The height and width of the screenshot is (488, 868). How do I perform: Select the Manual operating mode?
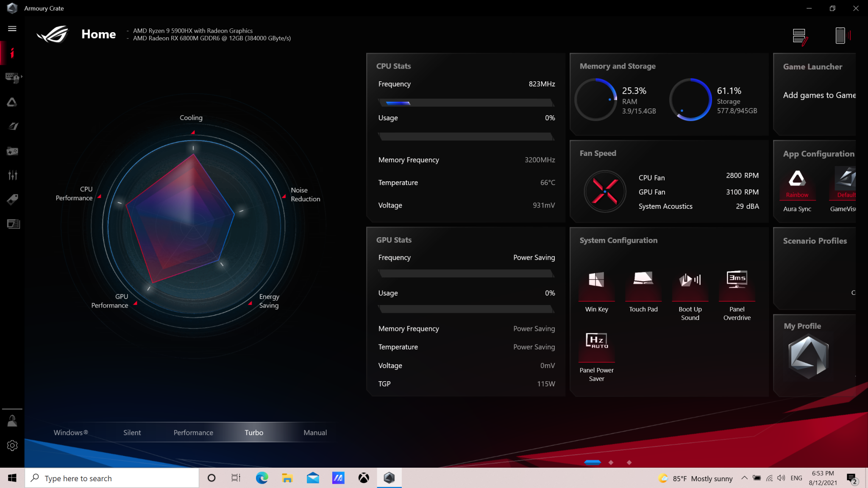pyautogui.click(x=315, y=433)
